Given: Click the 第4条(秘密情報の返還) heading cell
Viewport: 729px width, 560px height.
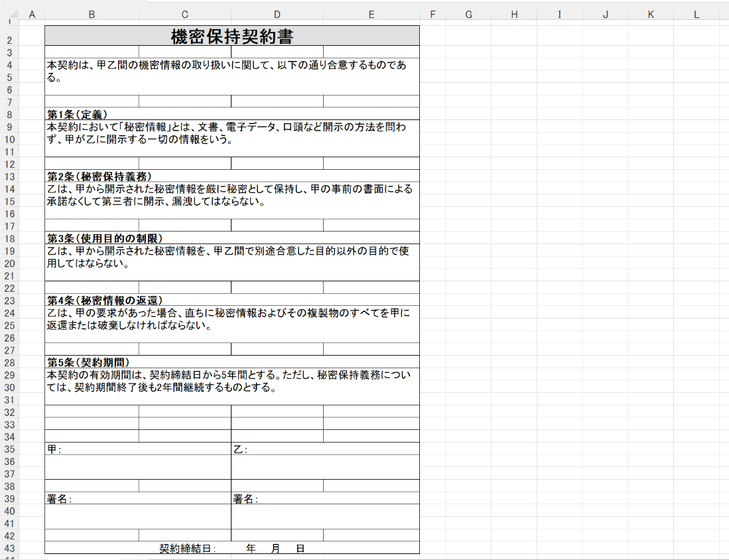Looking at the screenshot, I should [x=232, y=300].
